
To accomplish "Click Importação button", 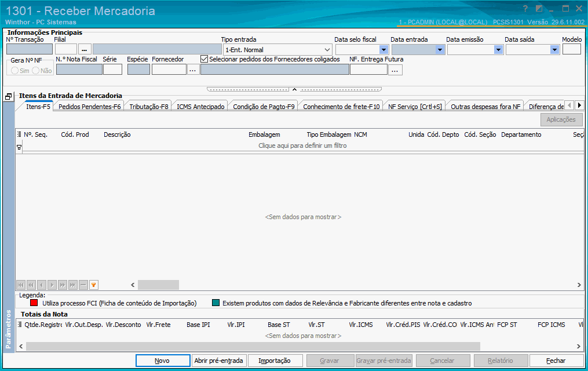I will pyautogui.click(x=275, y=361).
